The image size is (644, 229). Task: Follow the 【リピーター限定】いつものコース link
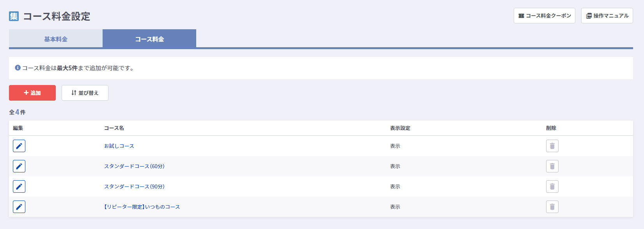pos(142,207)
